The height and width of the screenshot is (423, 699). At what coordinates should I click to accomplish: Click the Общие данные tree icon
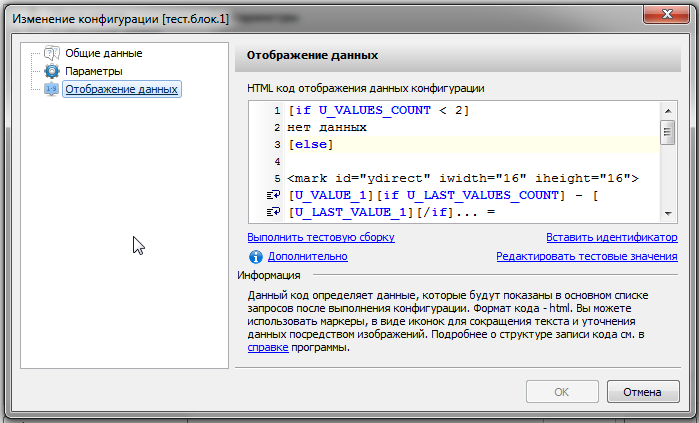[x=52, y=54]
